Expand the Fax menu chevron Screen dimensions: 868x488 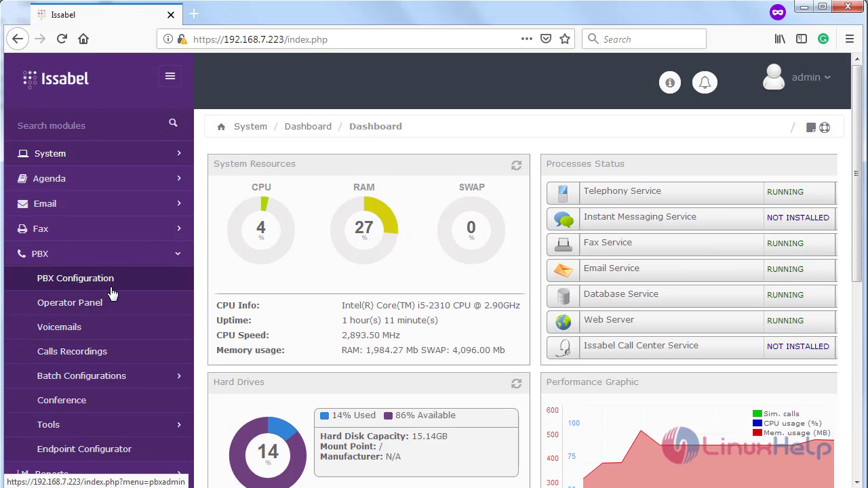(x=179, y=228)
